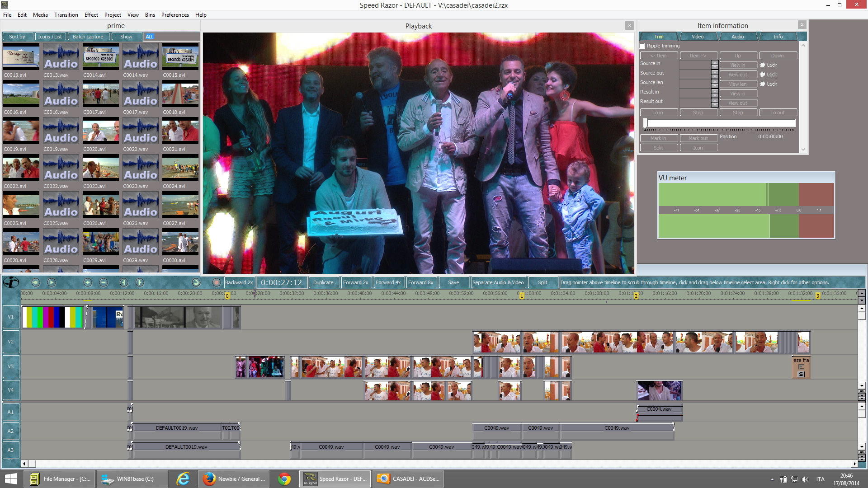Select the C0018.avi thumbnail in bin

click(x=180, y=94)
